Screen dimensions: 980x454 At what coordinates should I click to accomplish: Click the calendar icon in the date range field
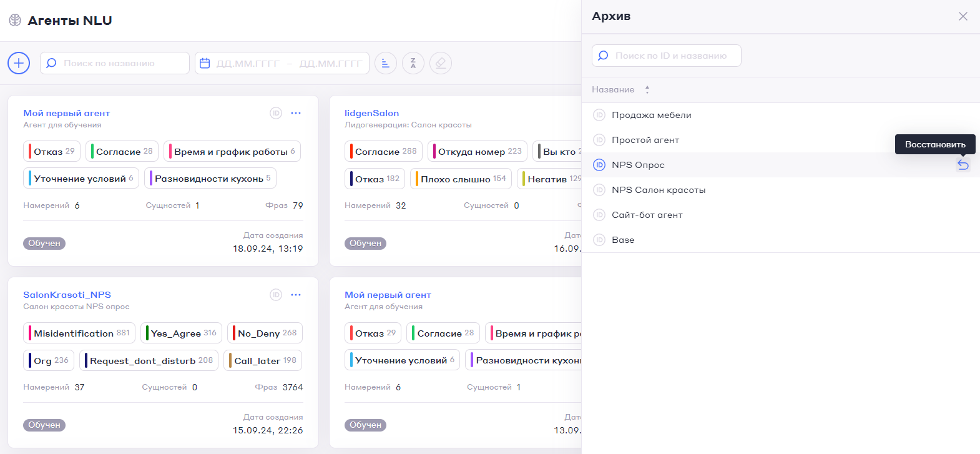tap(205, 63)
